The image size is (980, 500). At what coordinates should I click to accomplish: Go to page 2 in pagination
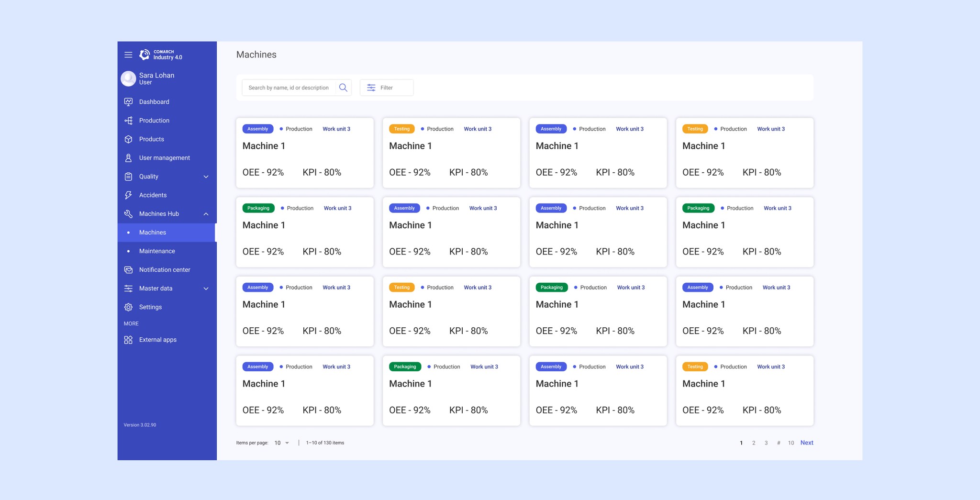click(x=754, y=443)
